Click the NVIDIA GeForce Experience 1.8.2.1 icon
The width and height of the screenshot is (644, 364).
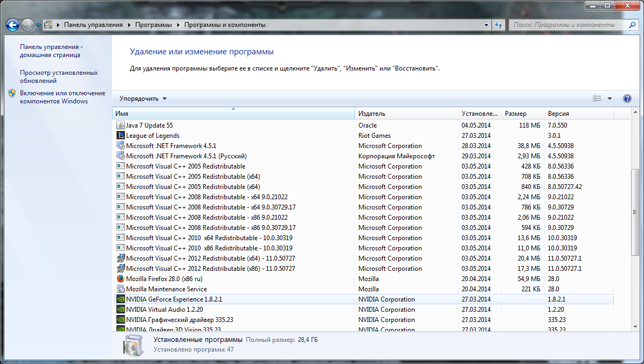click(120, 299)
